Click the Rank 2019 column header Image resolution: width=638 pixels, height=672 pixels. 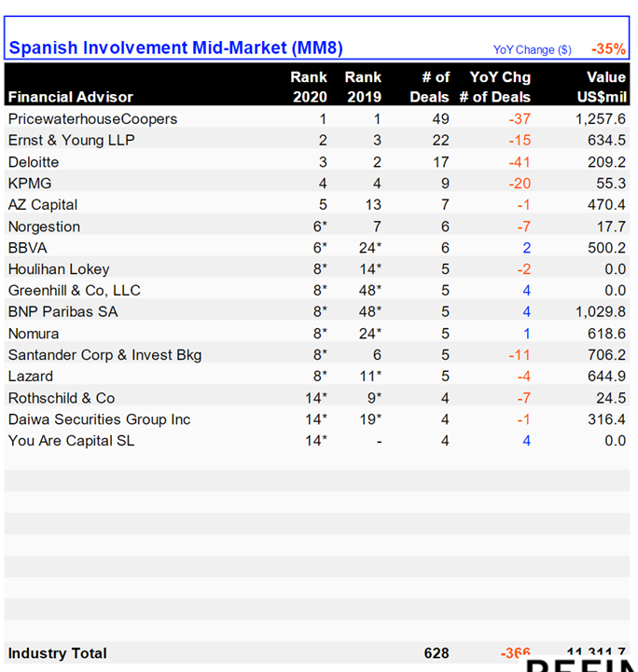tap(363, 87)
